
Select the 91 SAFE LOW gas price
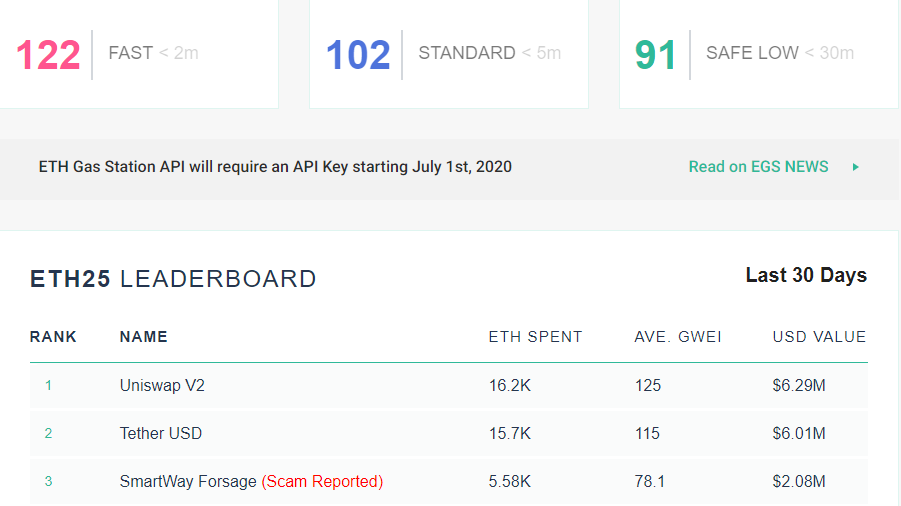click(x=656, y=54)
